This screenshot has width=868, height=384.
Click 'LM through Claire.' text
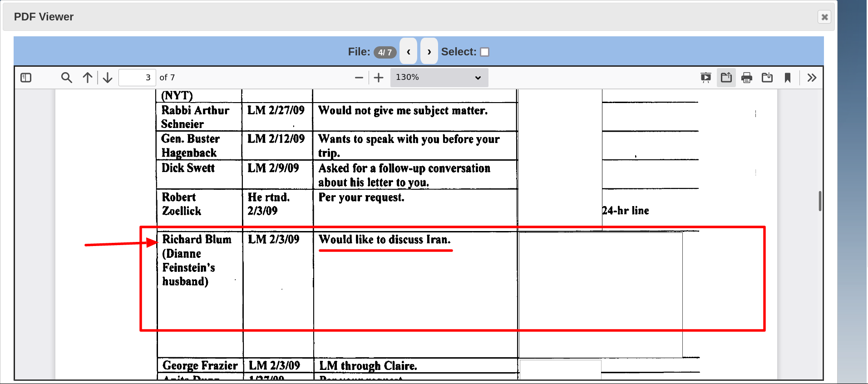(368, 366)
